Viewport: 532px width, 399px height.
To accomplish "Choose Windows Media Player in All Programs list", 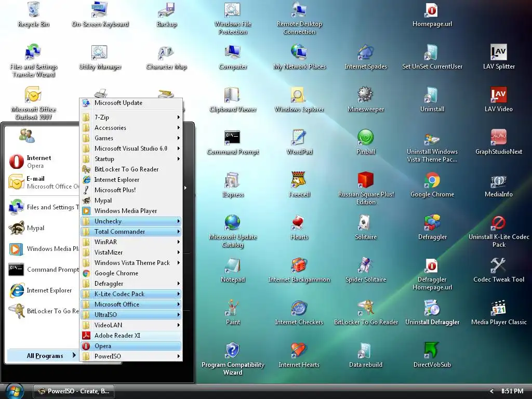I will (x=131, y=211).
